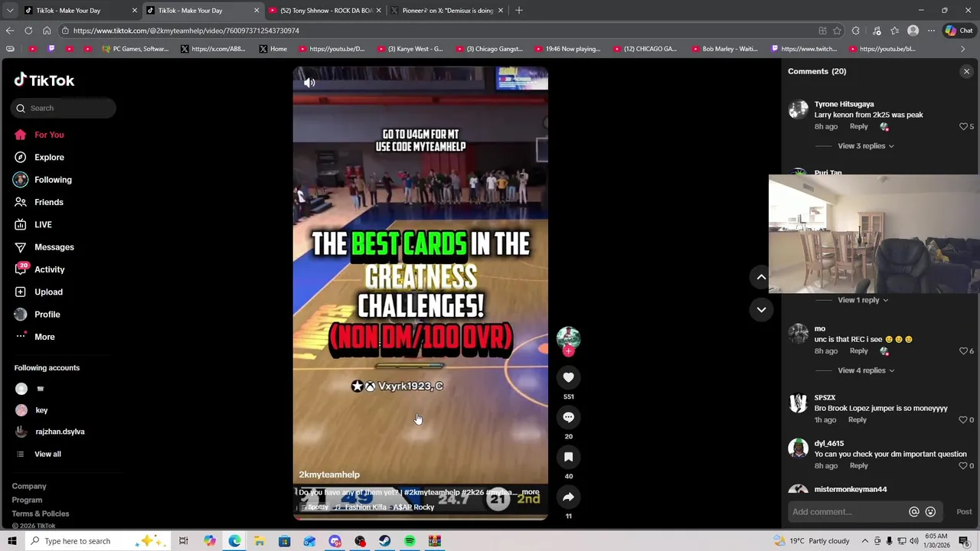980x551 pixels.
Task: Expand 'View 4 replies' under mo's comment
Action: point(865,370)
